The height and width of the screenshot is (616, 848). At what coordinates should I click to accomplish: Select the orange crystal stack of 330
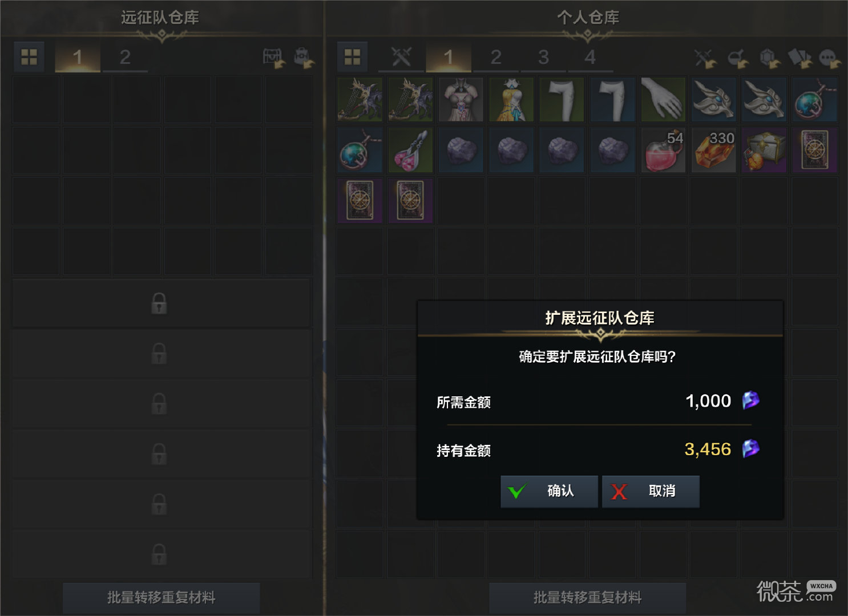click(713, 151)
